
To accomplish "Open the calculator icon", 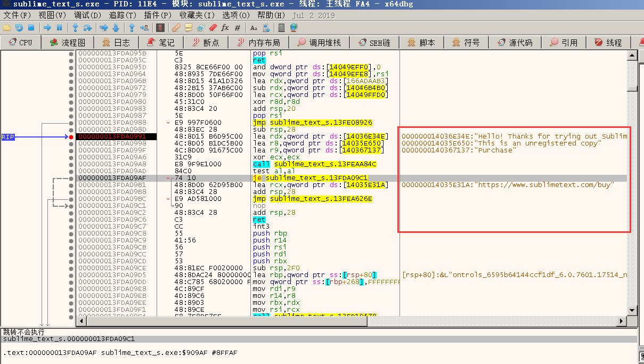I will (282, 27).
